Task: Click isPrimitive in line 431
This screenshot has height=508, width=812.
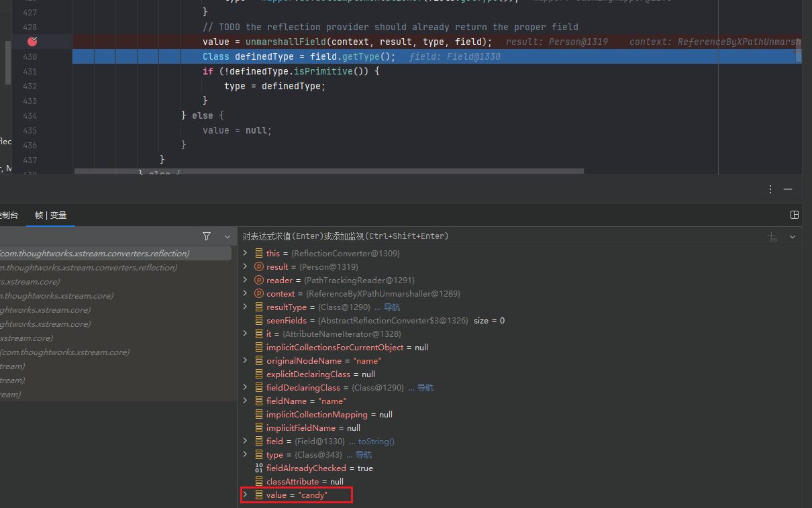Action: click(323, 72)
